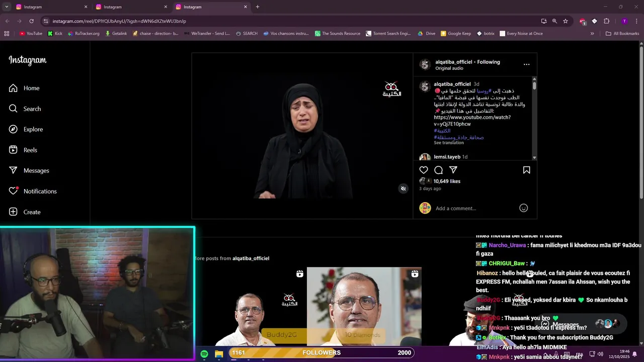Click the Add a comment field
The height and width of the screenshot is (362, 644).
(475, 208)
